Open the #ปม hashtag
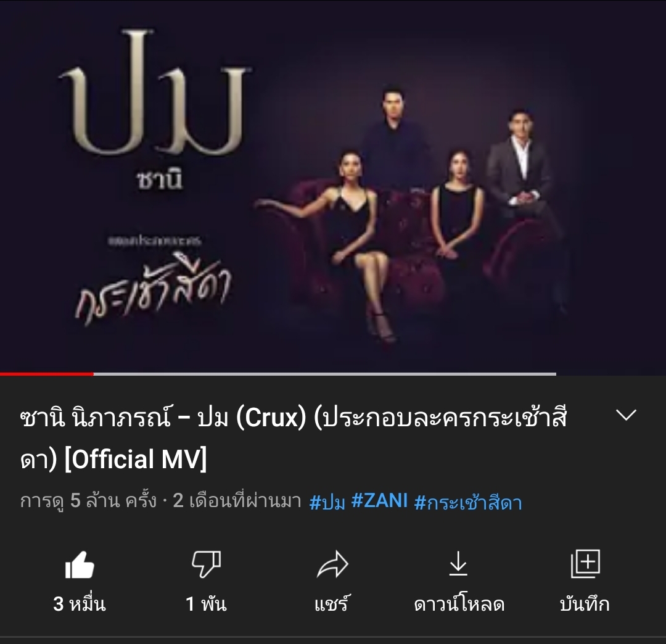 tap(327, 502)
